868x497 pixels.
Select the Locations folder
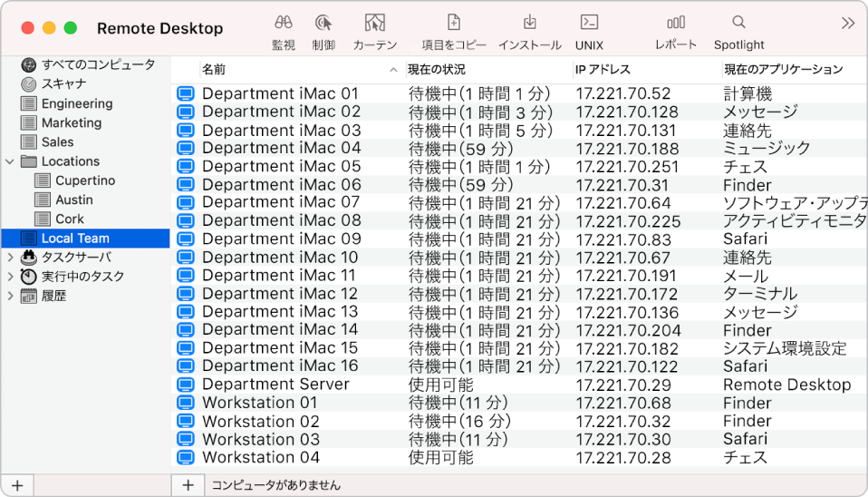71,161
